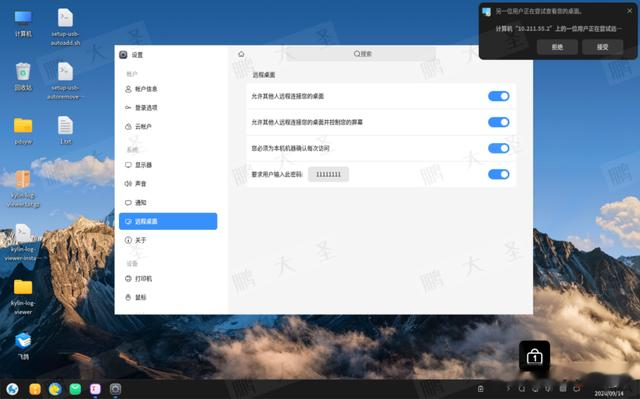Click 拒绝 (Refuse) in the notification

[x=557, y=47]
